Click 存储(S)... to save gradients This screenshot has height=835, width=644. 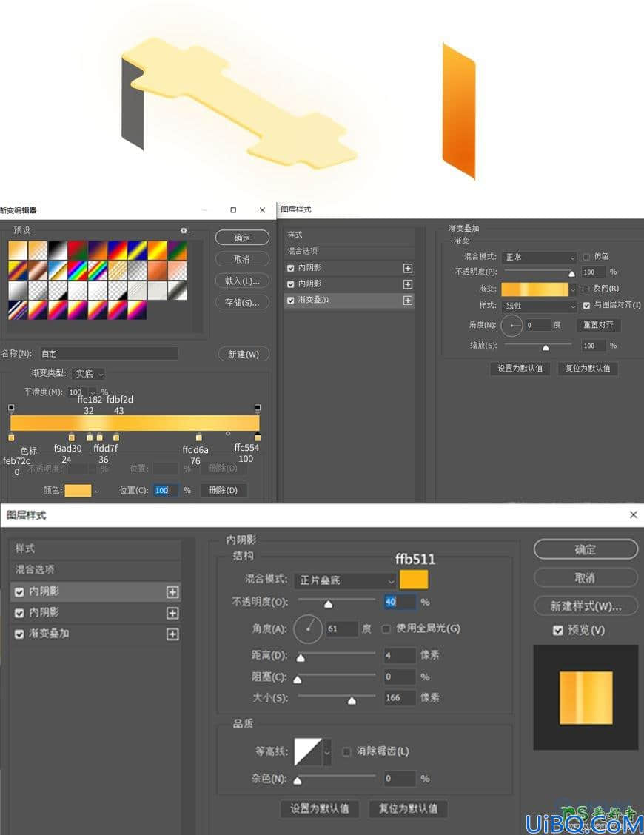point(242,303)
